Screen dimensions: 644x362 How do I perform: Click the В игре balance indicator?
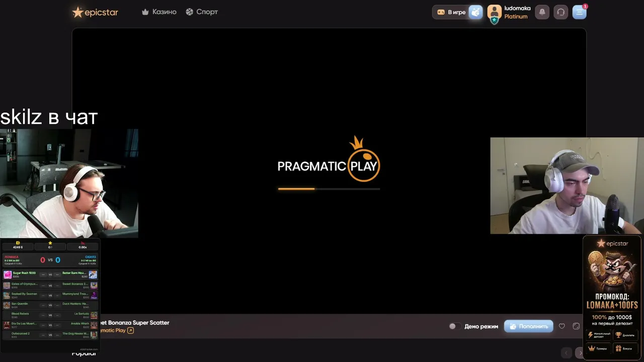click(x=451, y=12)
